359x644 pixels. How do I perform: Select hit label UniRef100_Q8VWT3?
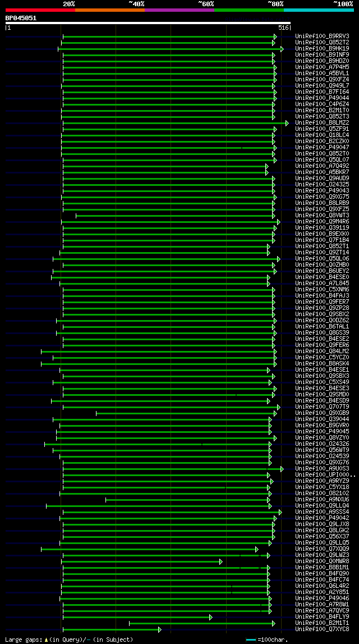(322, 215)
